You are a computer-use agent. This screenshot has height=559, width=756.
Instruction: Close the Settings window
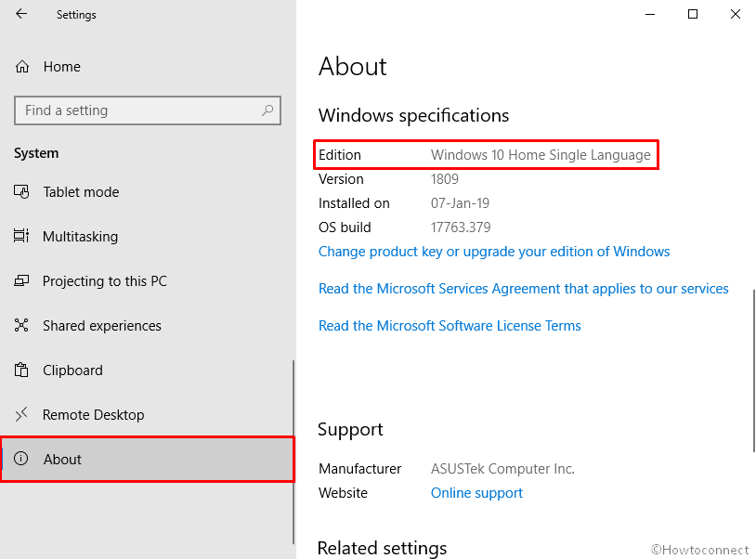coord(736,14)
